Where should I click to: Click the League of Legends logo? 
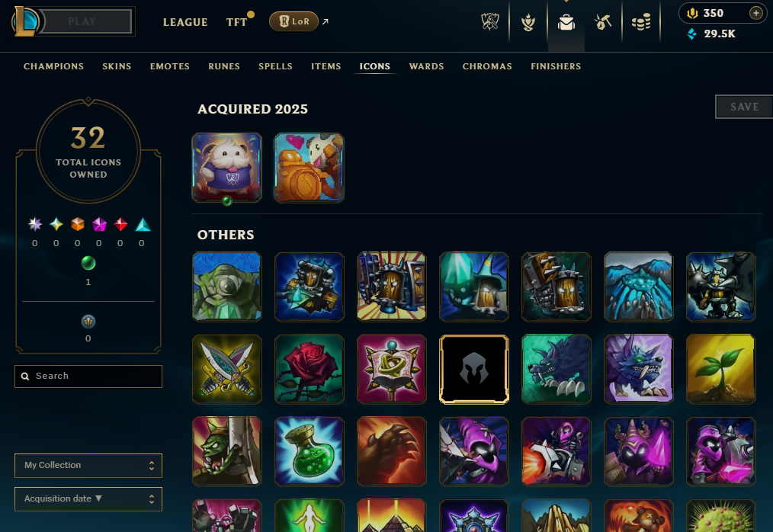click(x=26, y=21)
